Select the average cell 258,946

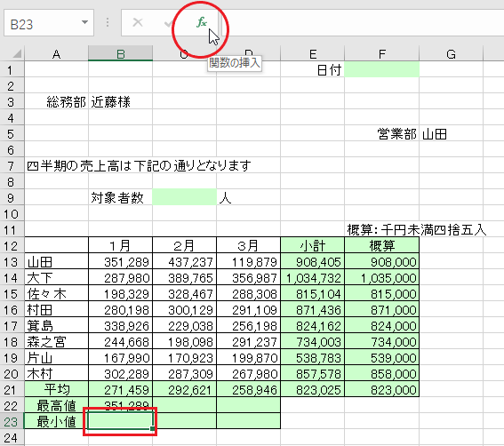249,389
